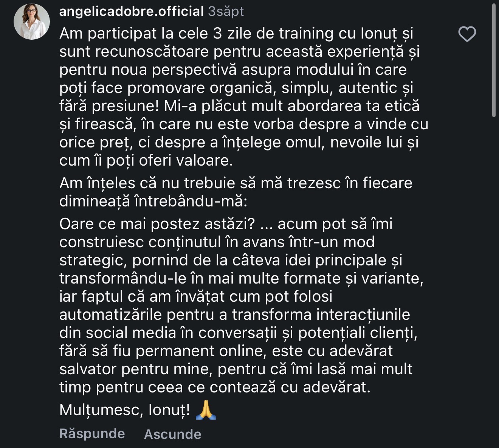This screenshot has height=448, width=499.
Task: Like the comment with the heart icon
Action: (x=467, y=34)
